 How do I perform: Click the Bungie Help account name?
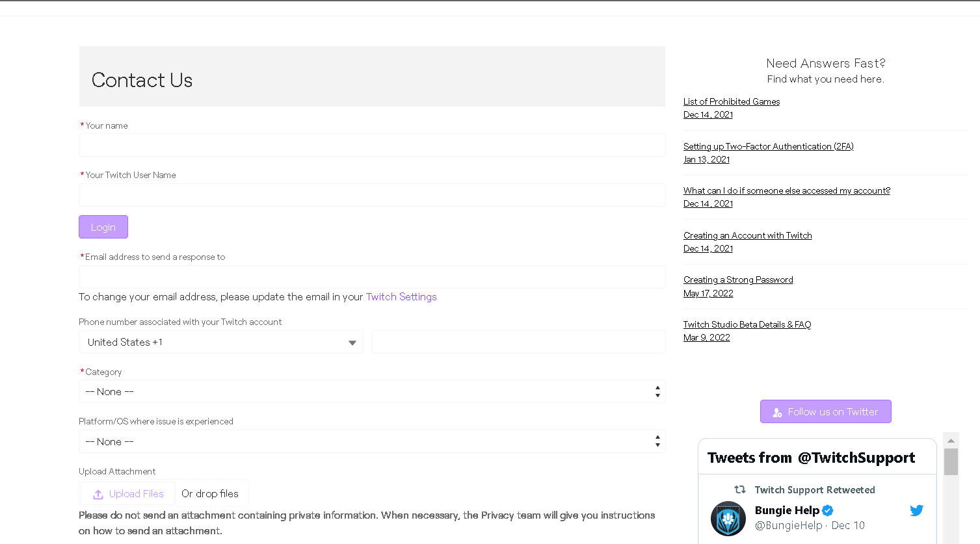787,510
